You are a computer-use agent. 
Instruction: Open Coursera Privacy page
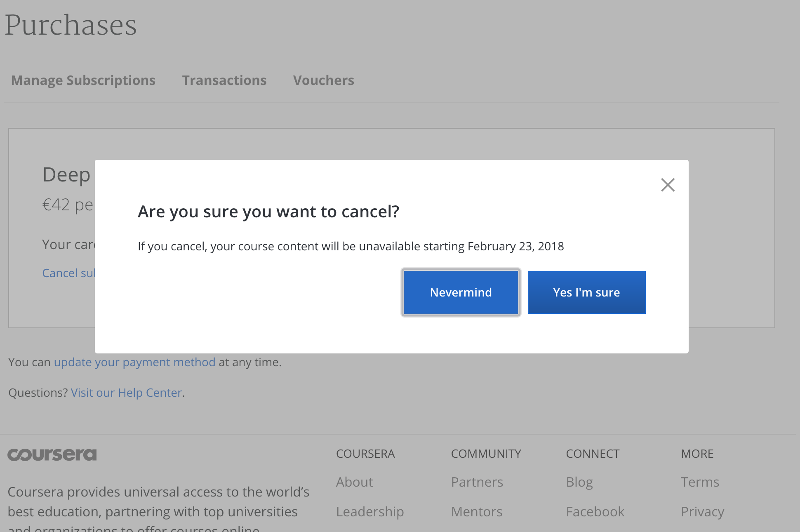703,511
